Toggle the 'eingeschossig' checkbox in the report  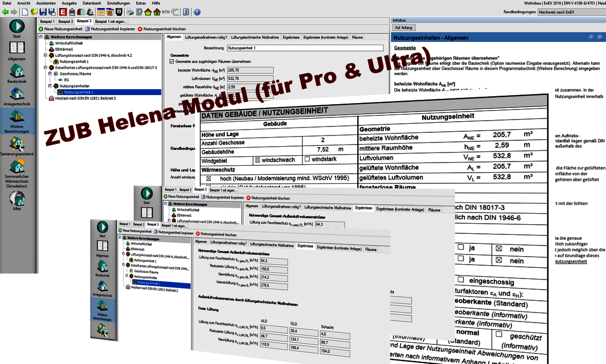(x=461, y=280)
